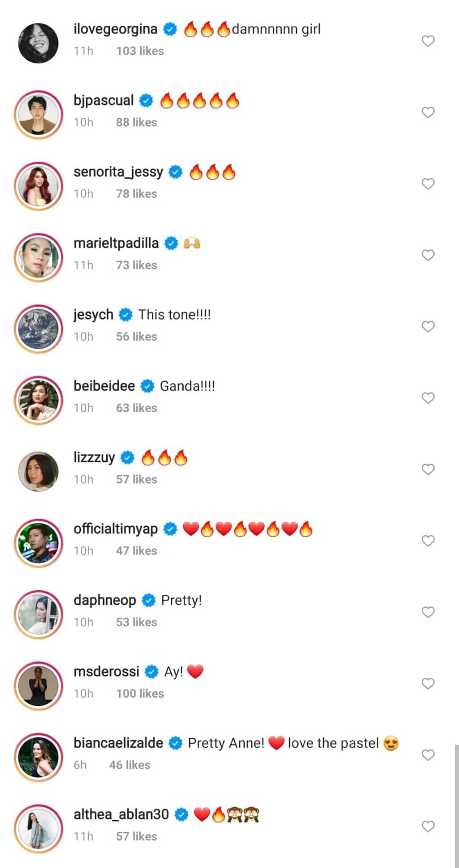Tap the heart on msderossi's comment

428,683
